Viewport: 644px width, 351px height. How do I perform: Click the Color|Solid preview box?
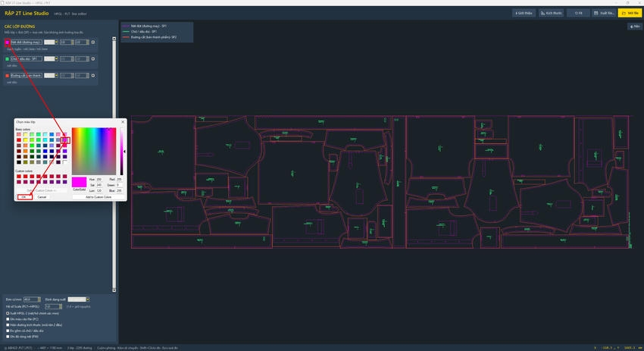pyautogui.click(x=80, y=182)
